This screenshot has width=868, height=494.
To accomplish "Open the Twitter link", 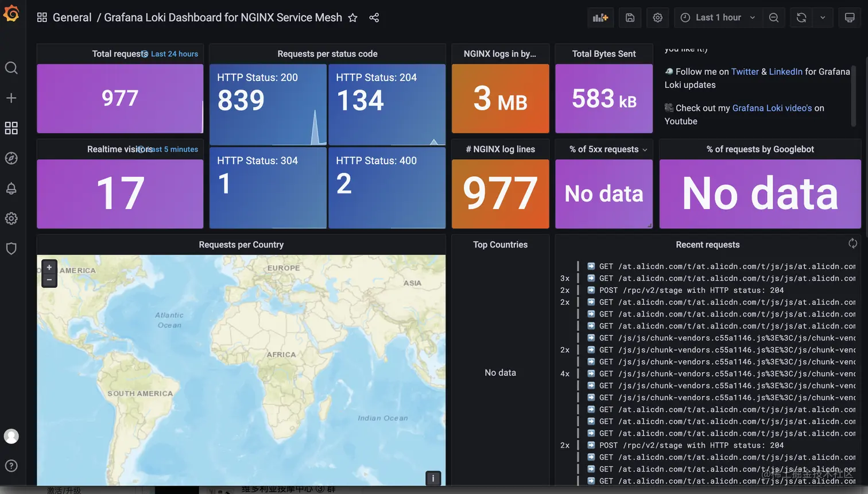I will coord(745,72).
